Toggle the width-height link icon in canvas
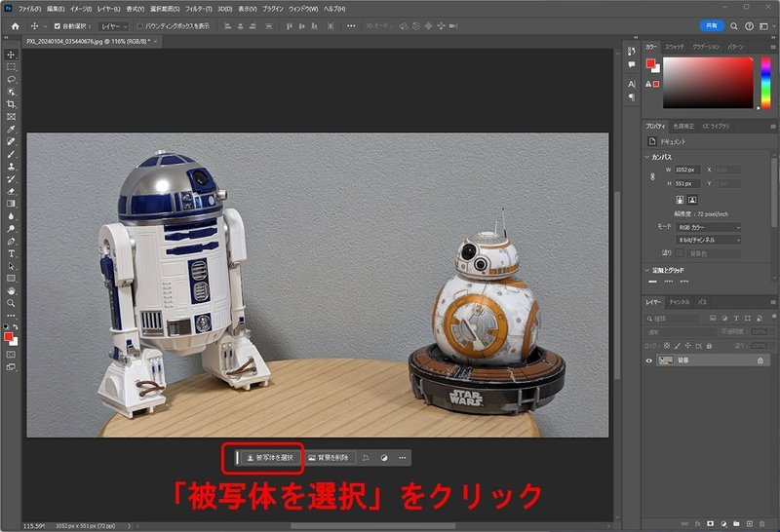The height and width of the screenshot is (532, 780). click(652, 176)
